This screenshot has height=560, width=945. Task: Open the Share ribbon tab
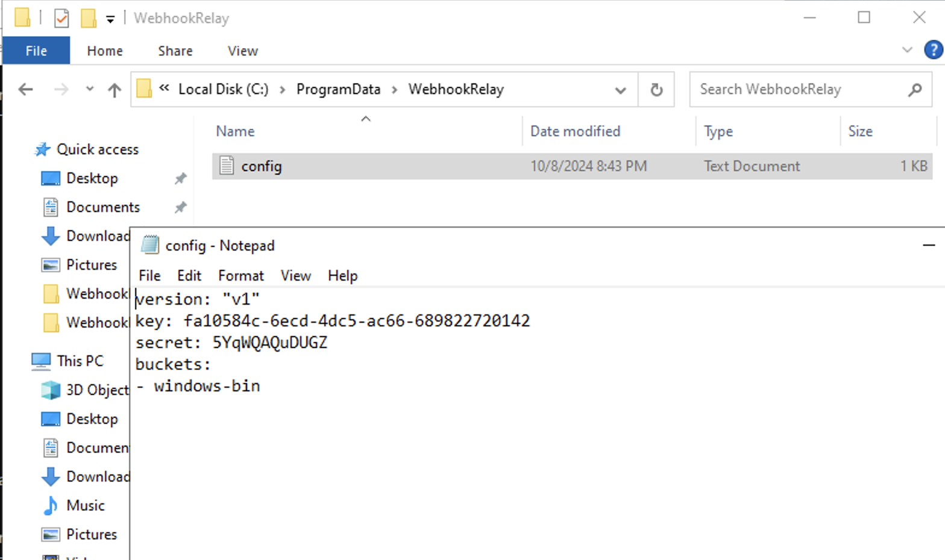175,51
